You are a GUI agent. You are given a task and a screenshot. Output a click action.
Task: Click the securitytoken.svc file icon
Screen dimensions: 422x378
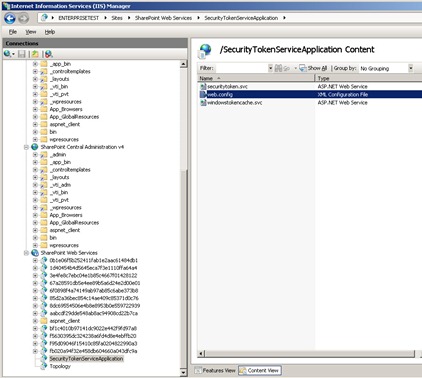(x=203, y=86)
